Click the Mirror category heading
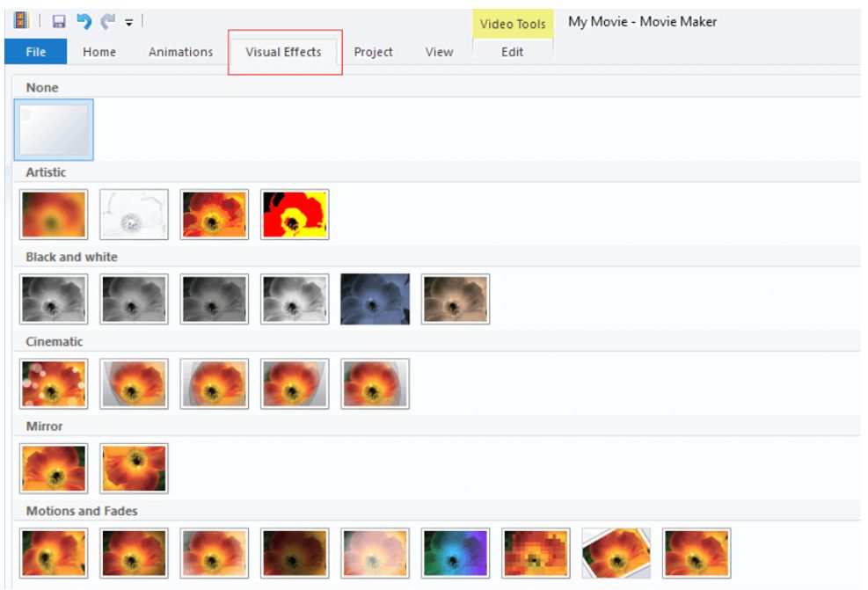868x590 pixels. pos(44,426)
